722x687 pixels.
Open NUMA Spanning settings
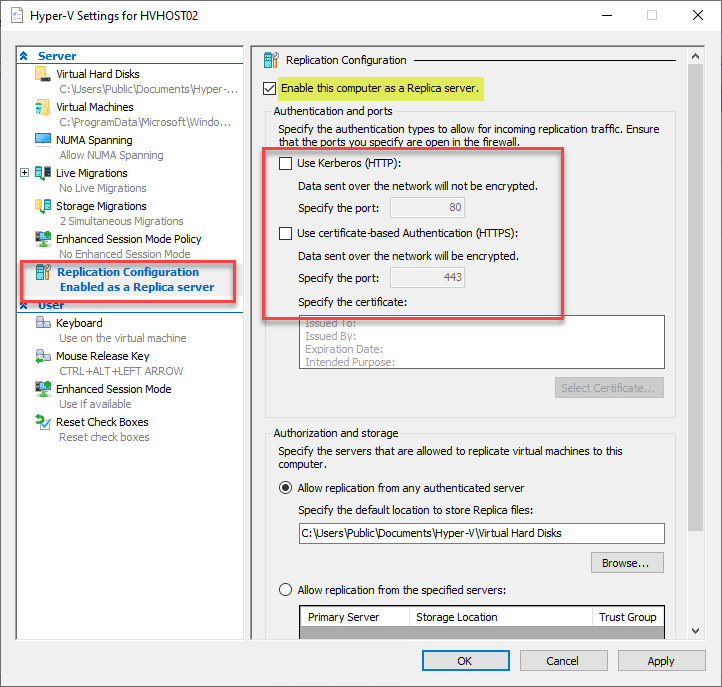(x=94, y=140)
